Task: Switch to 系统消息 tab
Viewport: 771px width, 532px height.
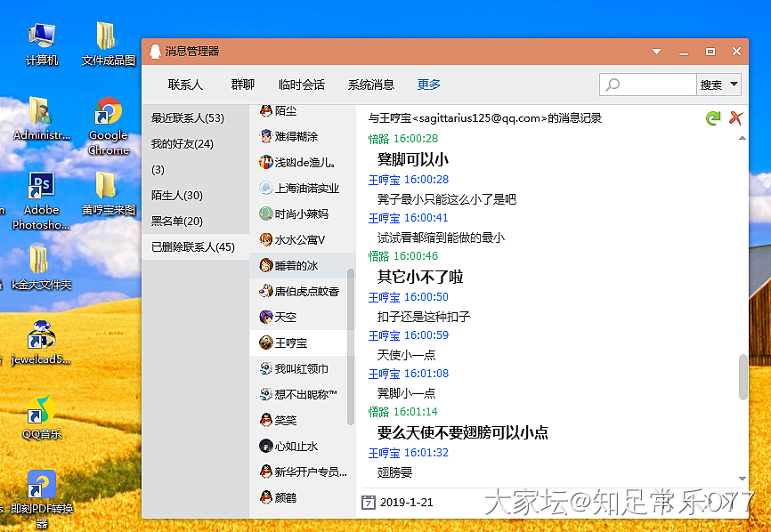Action: [x=370, y=85]
